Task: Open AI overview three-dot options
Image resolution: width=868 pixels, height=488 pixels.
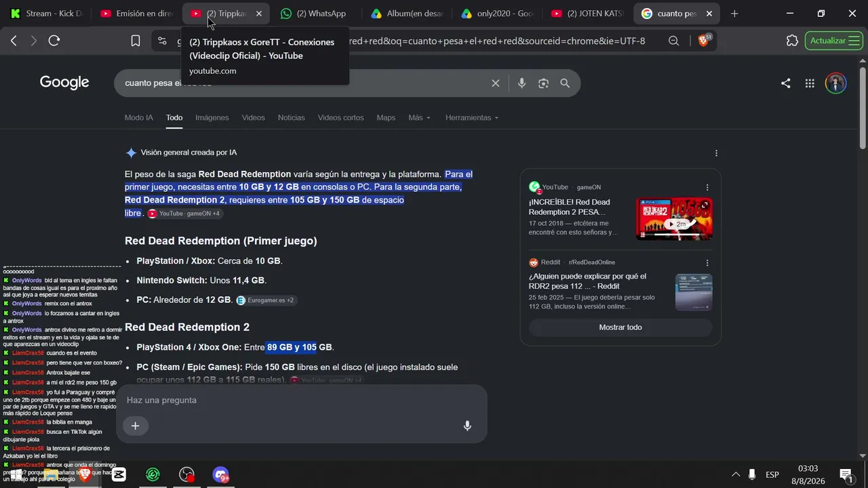Action: 716,153
